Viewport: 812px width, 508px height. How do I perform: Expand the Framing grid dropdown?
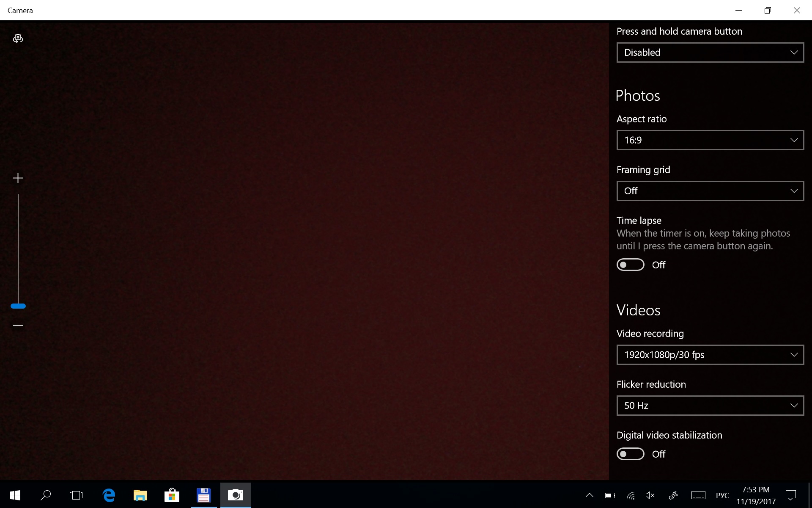click(x=710, y=191)
